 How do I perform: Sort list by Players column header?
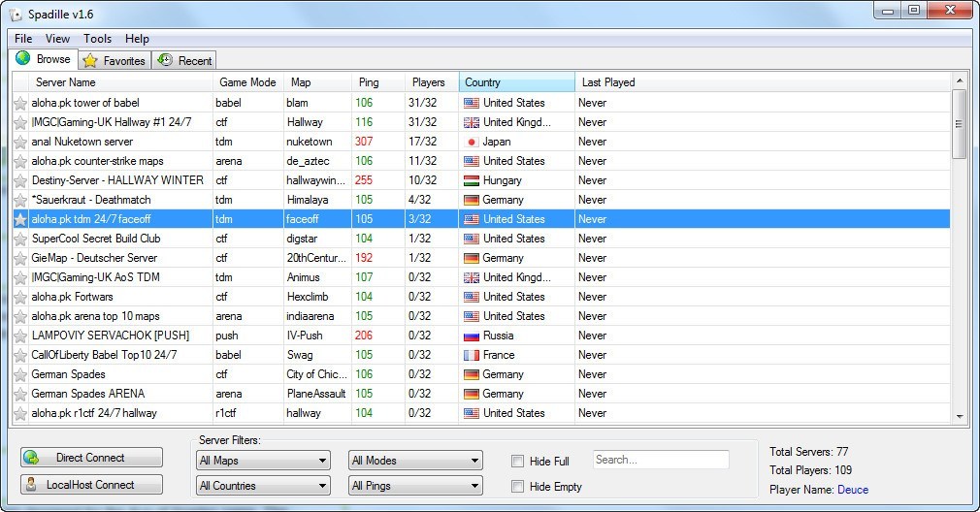pyautogui.click(x=431, y=82)
